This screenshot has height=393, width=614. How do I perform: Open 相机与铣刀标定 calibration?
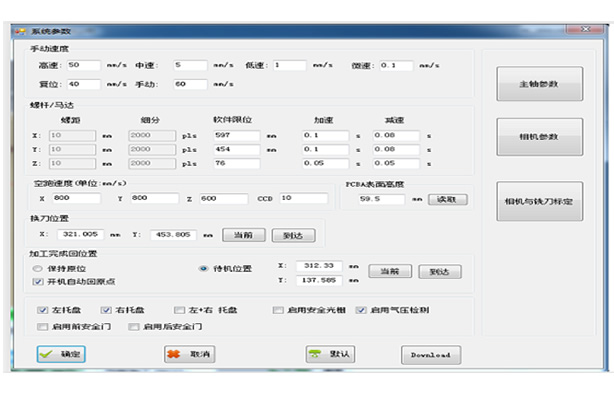540,202
